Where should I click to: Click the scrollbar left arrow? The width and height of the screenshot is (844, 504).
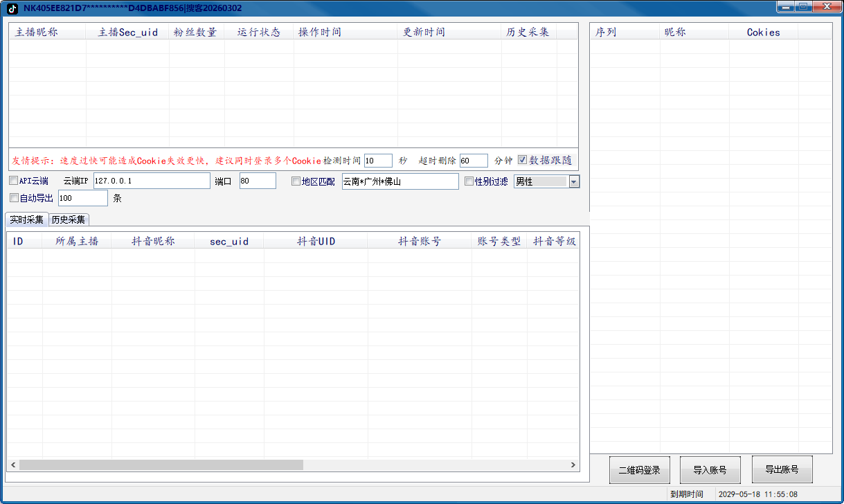[13, 465]
